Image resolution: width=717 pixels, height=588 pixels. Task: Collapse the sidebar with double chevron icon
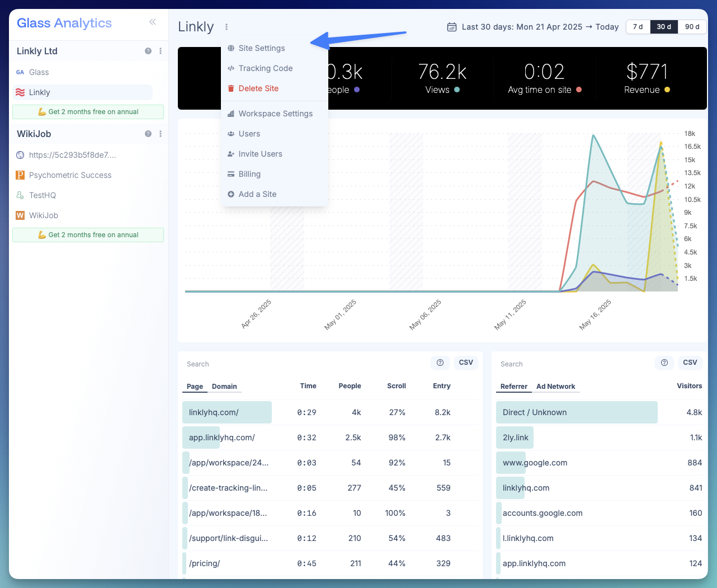152,22
